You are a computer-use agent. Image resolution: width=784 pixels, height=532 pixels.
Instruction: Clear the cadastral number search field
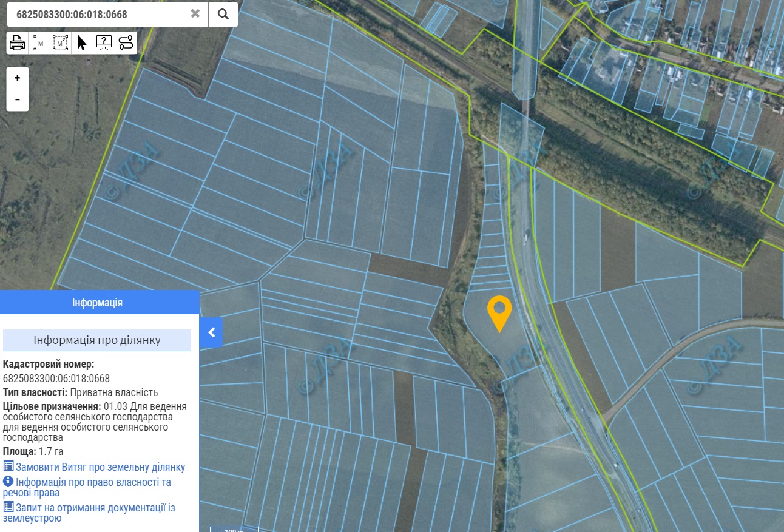(x=195, y=14)
